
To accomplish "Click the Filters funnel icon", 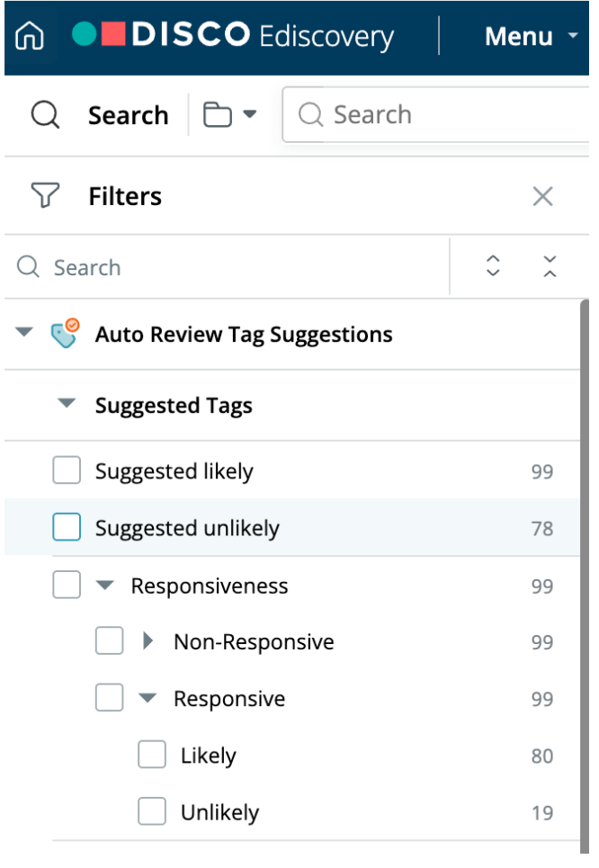I will tap(45, 196).
